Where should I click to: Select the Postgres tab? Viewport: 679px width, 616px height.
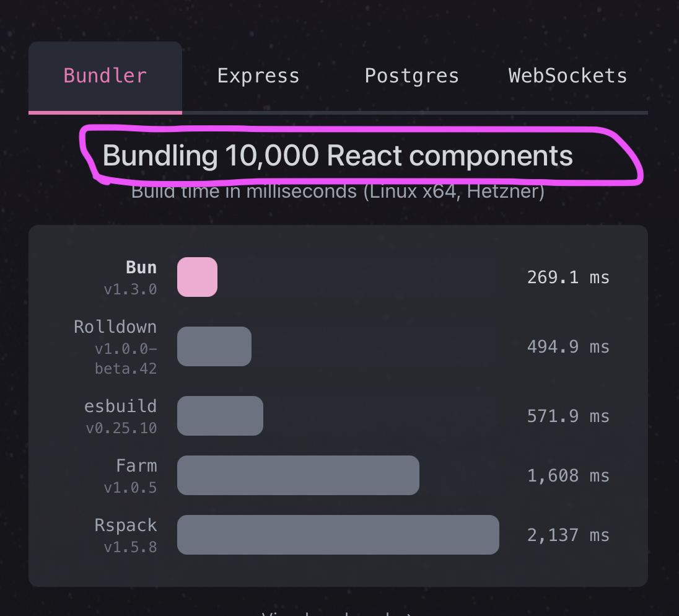tap(411, 76)
